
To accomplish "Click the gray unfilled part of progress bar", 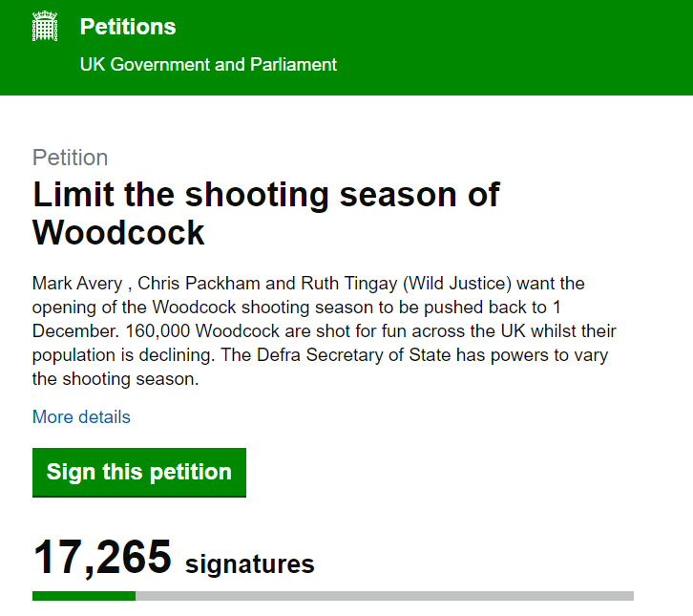I will [x=384, y=596].
